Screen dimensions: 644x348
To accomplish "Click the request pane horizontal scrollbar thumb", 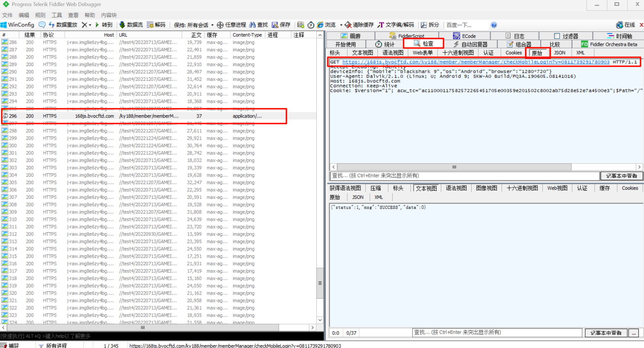I will (454, 167).
